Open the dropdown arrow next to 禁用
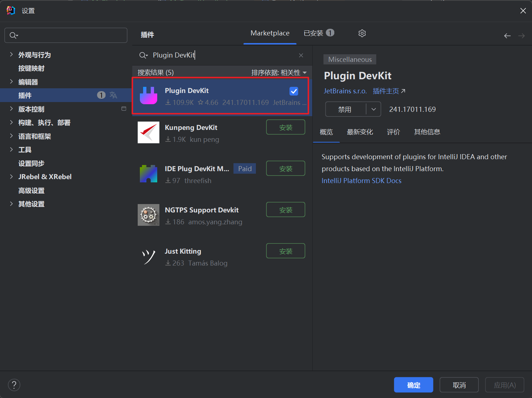This screenshot has height=398, width=532. (374, 109)
